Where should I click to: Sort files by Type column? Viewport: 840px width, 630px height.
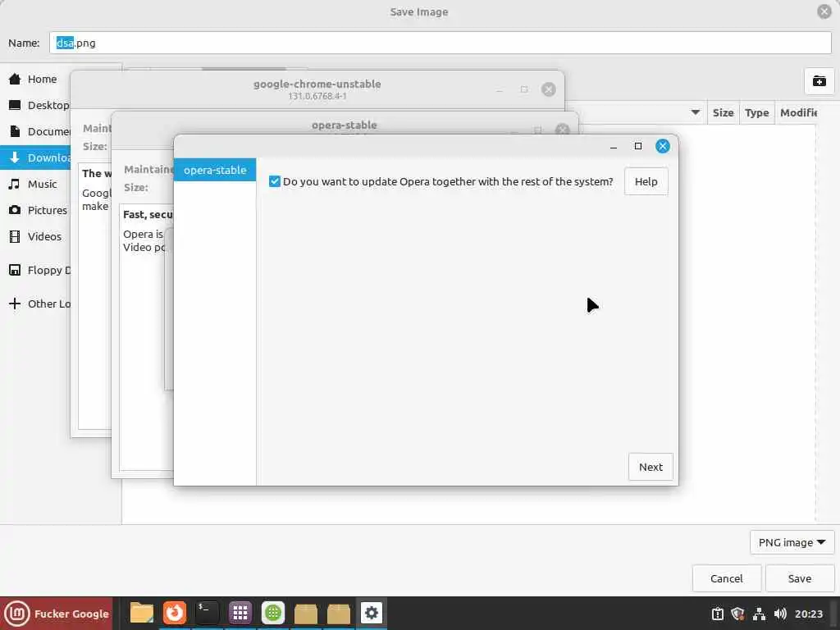(756, 112)
